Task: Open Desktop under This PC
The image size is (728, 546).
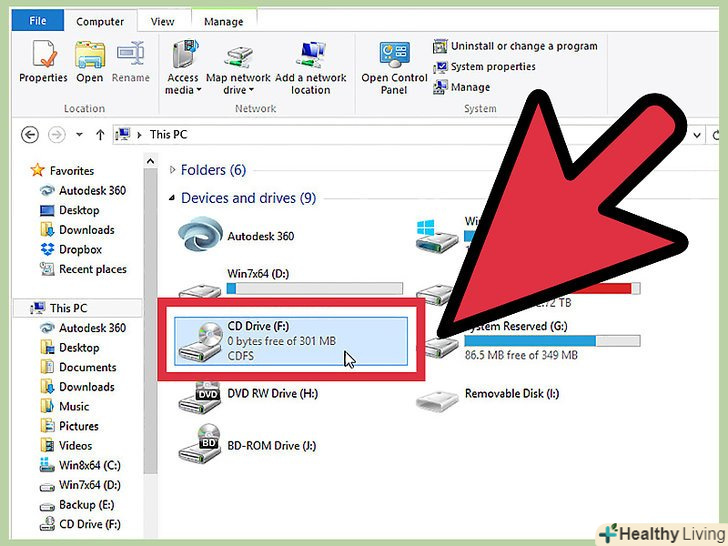Action: [x=70, y=348]
